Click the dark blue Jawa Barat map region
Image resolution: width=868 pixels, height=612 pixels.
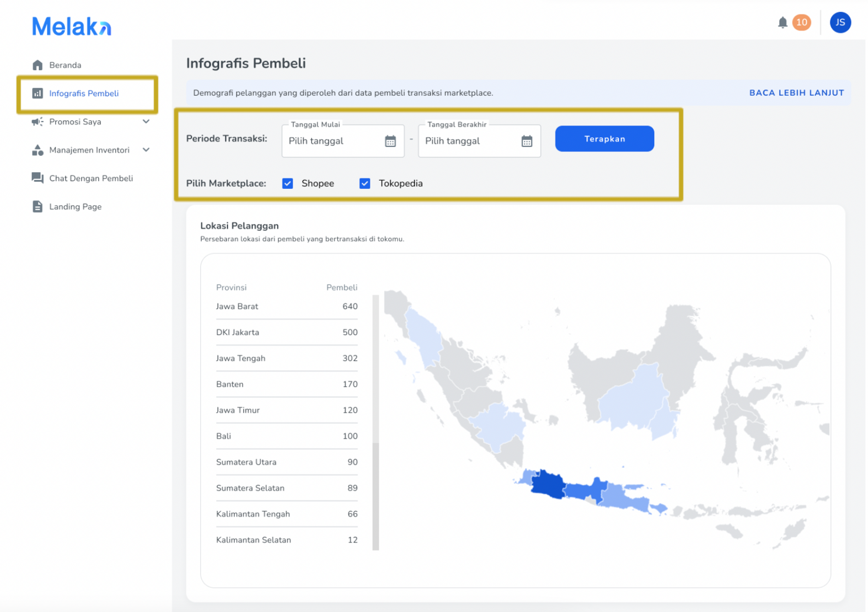click(x=548, y=484)
